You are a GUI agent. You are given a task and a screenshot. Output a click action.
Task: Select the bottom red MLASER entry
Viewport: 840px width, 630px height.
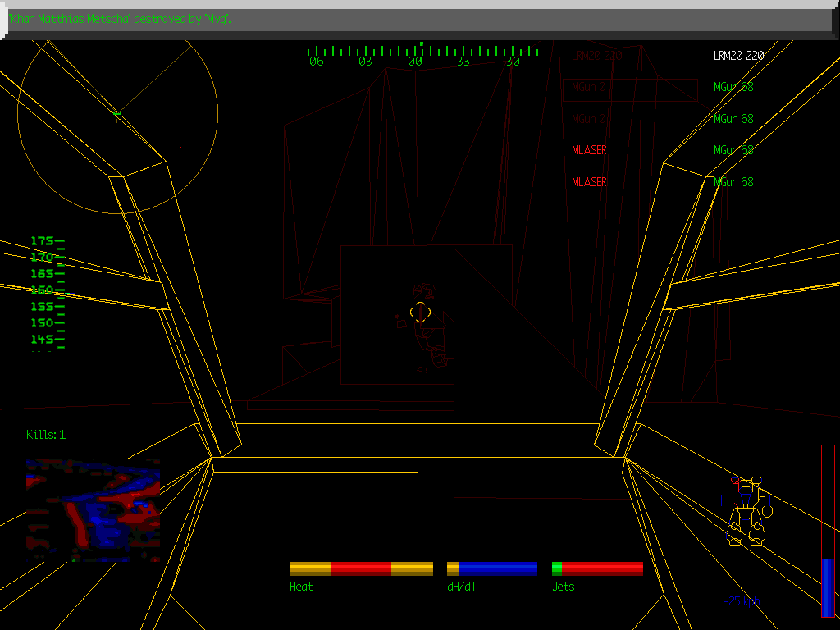589,182
